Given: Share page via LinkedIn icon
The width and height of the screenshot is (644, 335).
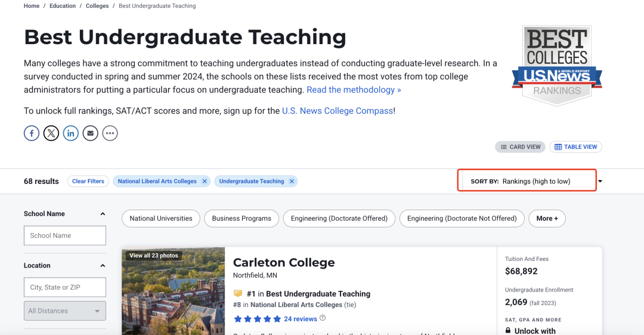Looking at the screenshot, I should (70, 133).
